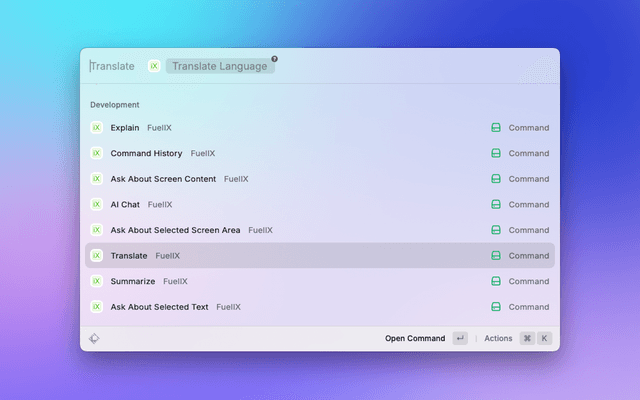
Task: Select Ask About Screen Content command
Action: point(164,179)
